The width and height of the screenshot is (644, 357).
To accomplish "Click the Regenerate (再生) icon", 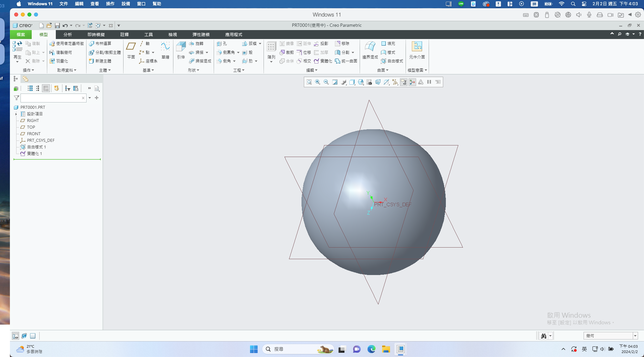I will [18, 50].
